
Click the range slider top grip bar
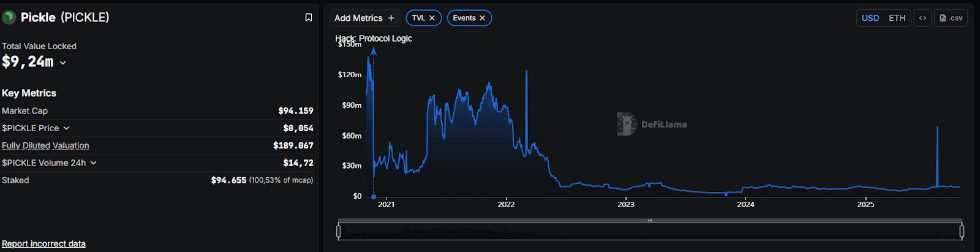click(x=650, y=221)
